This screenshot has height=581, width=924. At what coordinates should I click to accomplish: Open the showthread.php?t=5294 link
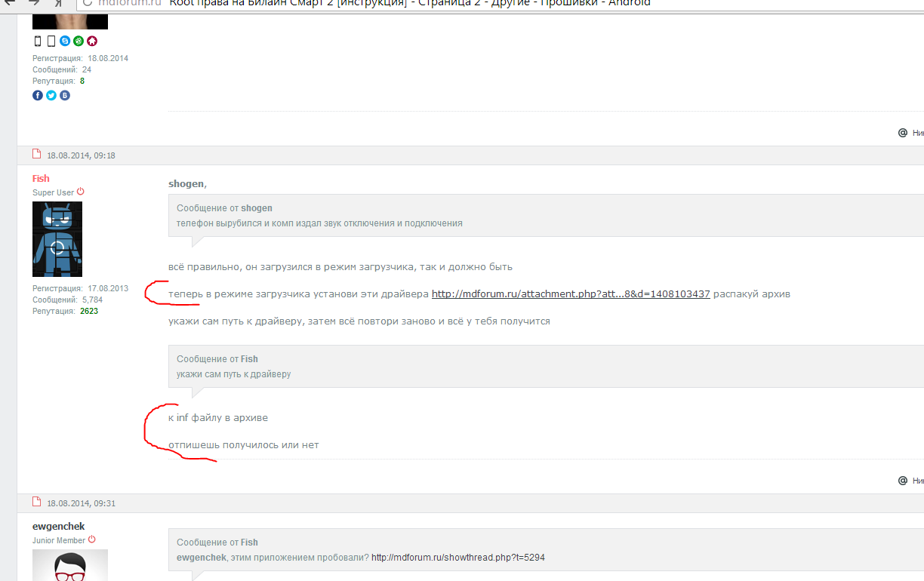point(458,558)
